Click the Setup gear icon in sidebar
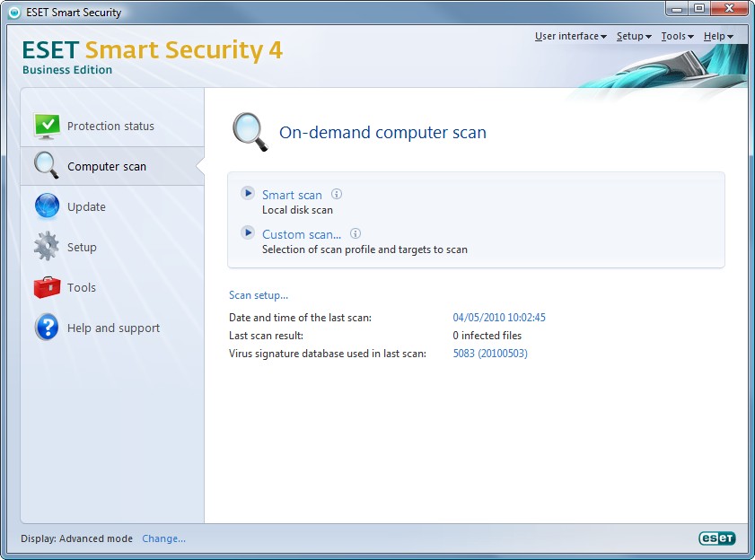This screenshot has height=560, width=755. 46,246
